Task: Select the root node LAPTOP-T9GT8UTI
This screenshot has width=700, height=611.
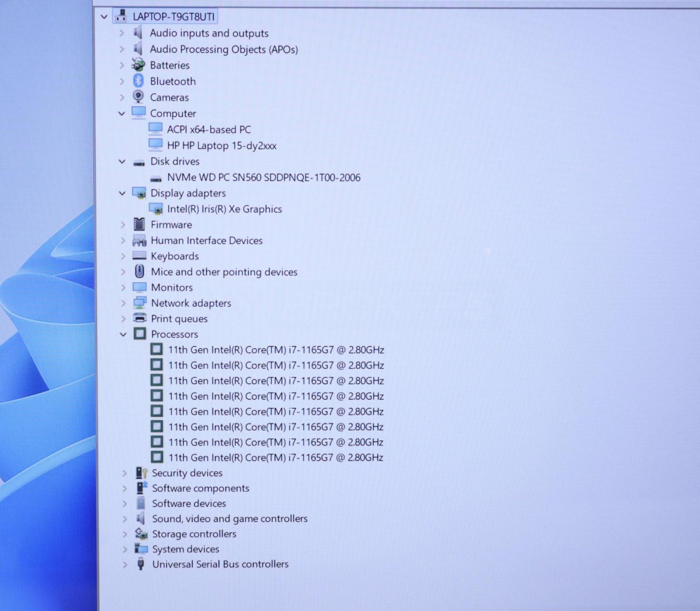Action: pyautogui.click(x=173, y=17)
